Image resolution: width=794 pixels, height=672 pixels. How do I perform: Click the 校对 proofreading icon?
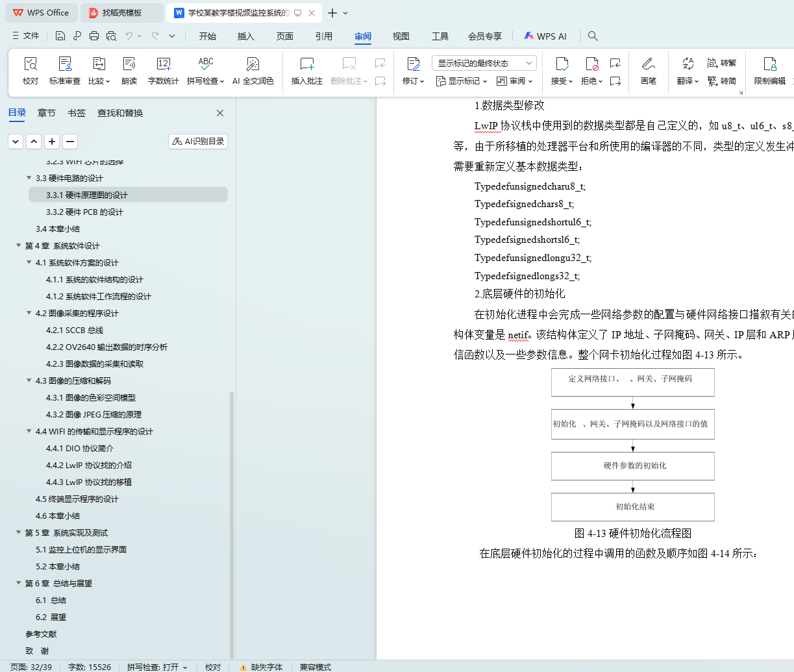(31, 64)
